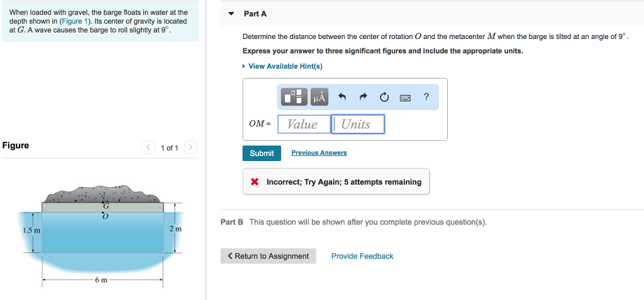Open help question mark icon
Screen dimensions: 644x300
[x=426, y=96]
